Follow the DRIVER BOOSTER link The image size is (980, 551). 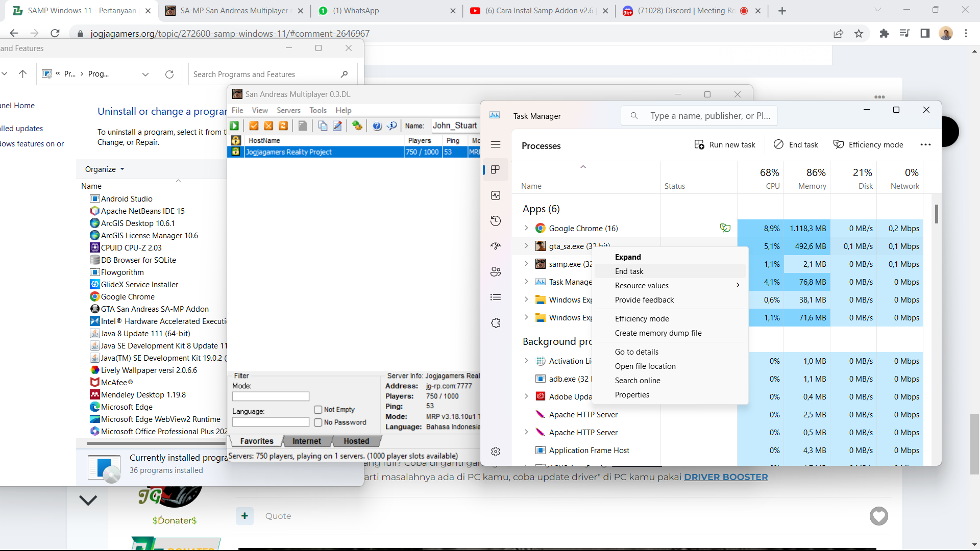click(725, 477)
